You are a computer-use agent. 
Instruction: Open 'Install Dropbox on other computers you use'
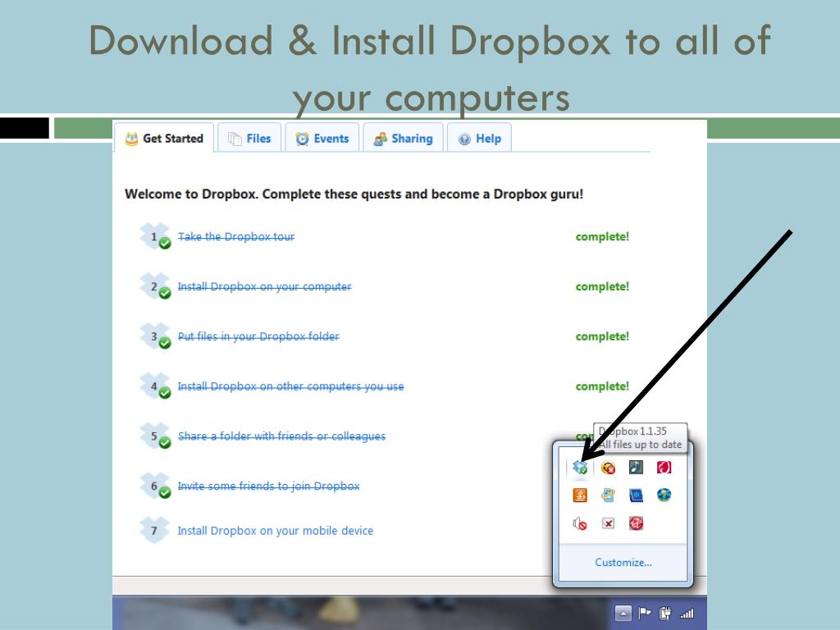(291, 386)
